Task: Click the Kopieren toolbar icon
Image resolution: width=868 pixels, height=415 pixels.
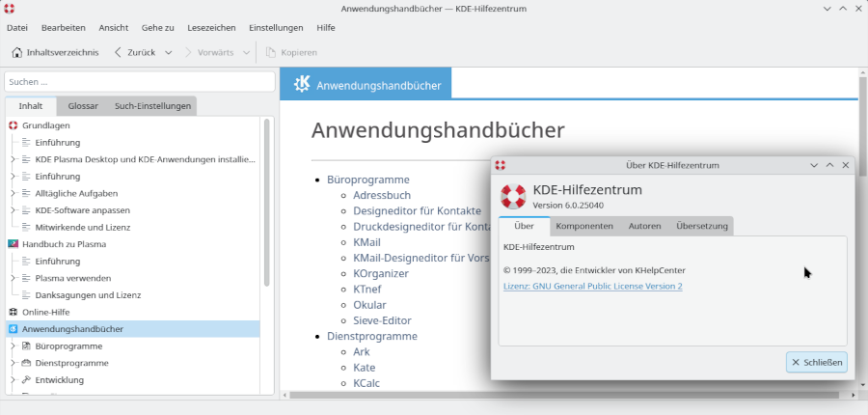Action: coord(271,53)
